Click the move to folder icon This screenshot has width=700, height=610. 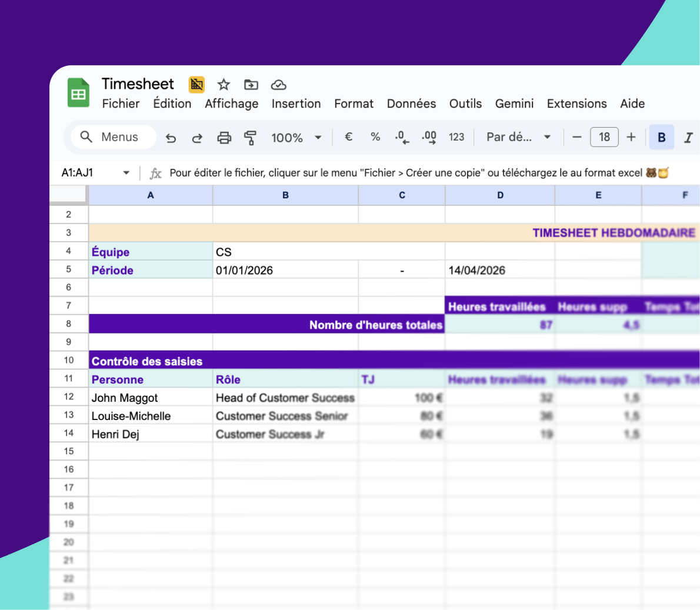[251, 85]
